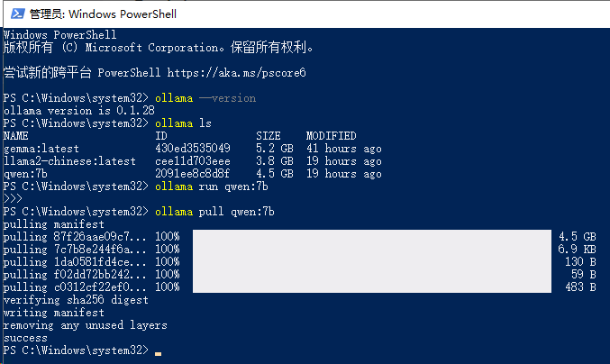Click the '>>>' prompt line
This screenshot has height=364, width=610.
coord(13,198)
